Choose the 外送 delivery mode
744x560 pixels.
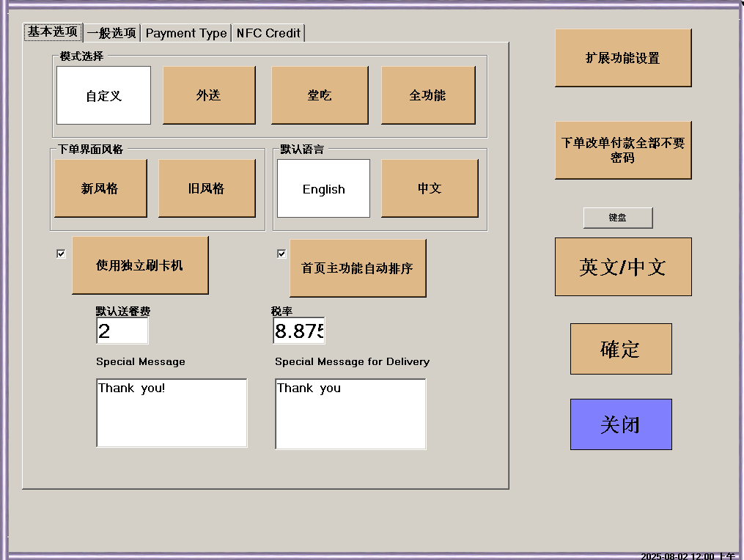[x=209, y=95]
